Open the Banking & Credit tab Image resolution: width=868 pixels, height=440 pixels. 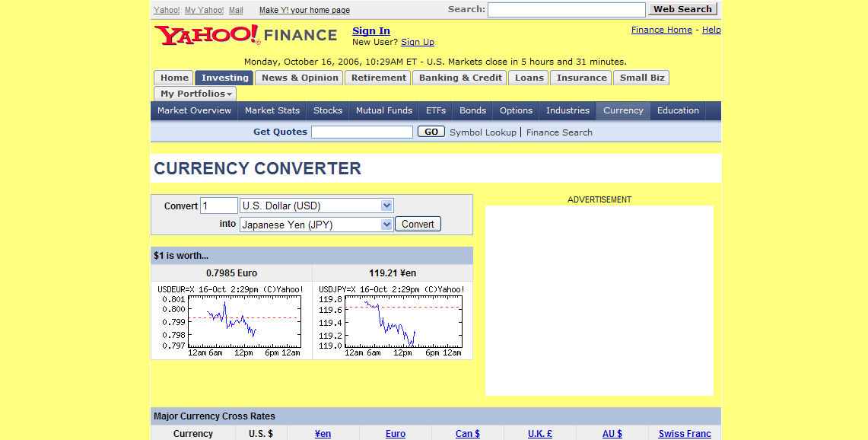(460, 78)
